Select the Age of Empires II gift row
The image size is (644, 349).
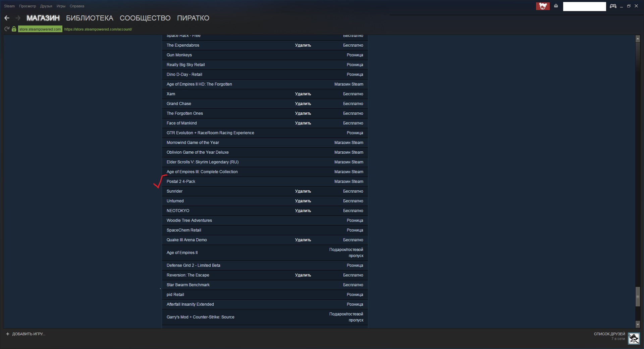point(265,253)
